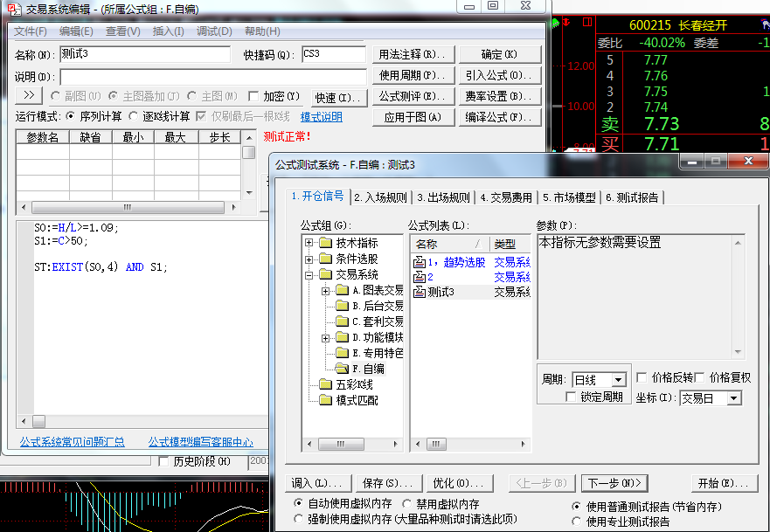Click the empty 说明 input field
The width and height of the screenshot is (770, 532).
click(213, 77)
